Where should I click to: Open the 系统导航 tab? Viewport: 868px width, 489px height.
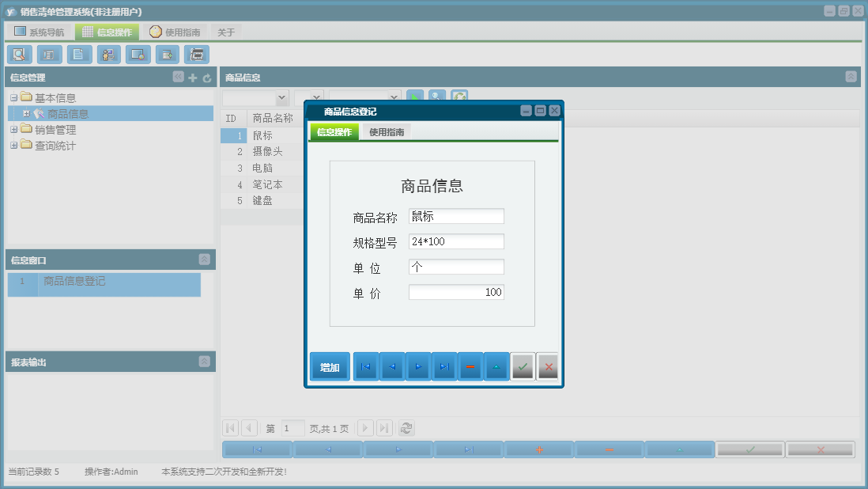coord(40,32)
